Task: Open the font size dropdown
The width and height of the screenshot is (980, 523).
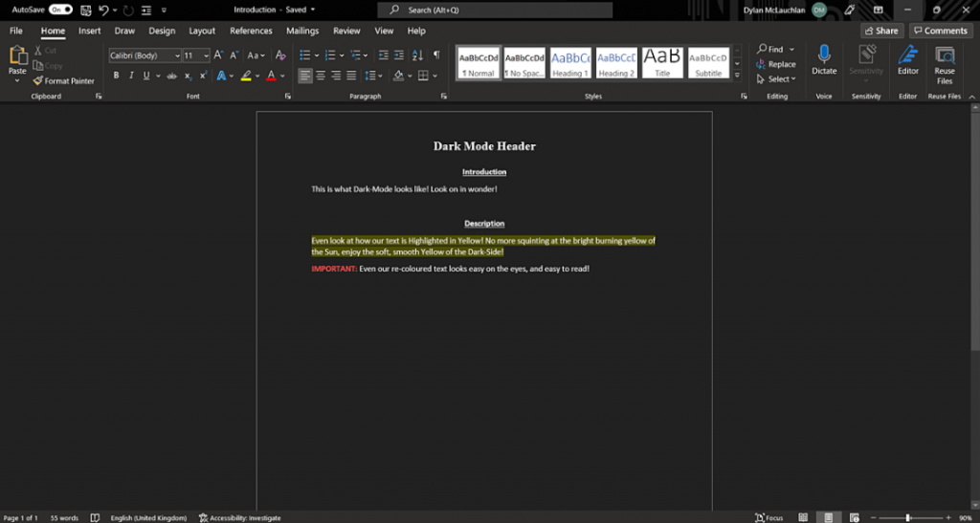Action: [207, 56]
